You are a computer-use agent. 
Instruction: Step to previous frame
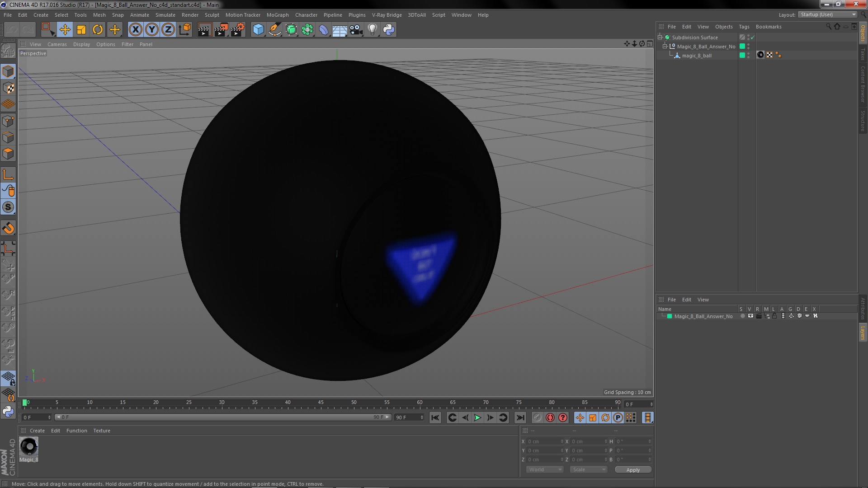click(x=465, y=418)
